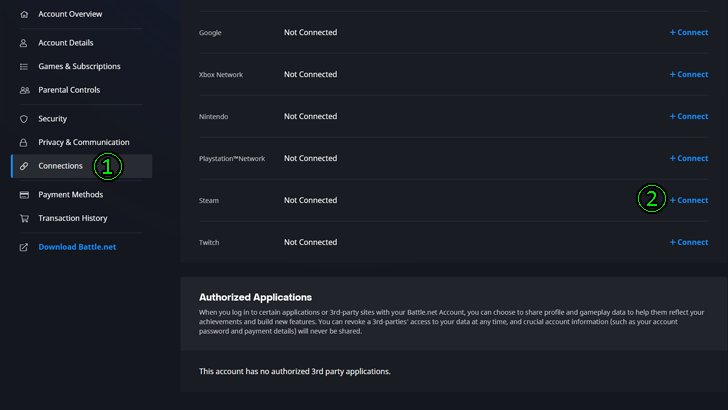This screenshot has height=410, width=728.
Task: Click the Authorized Applications heading
Action: click(255, 297)
